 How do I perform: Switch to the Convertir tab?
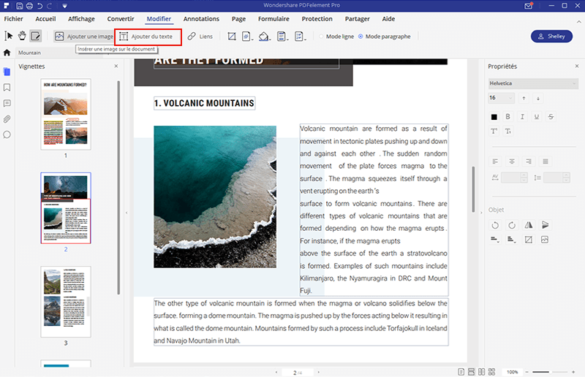(x=121, y=19)
